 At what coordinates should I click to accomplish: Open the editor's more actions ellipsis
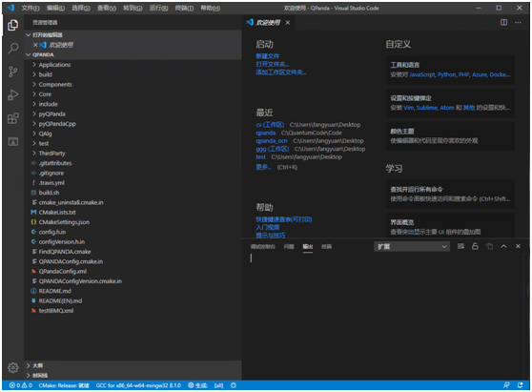[518, 22]
